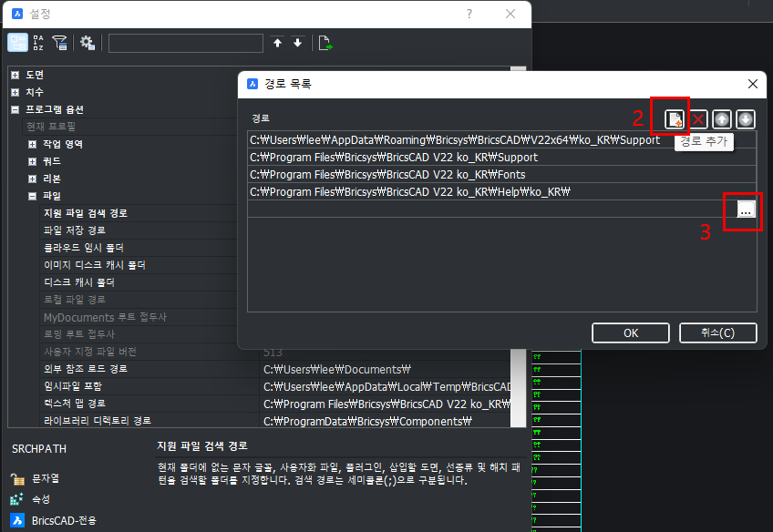Click the 로컬 파일 경로 row
This screenshot has height=532, width=773.
point(139,300)
